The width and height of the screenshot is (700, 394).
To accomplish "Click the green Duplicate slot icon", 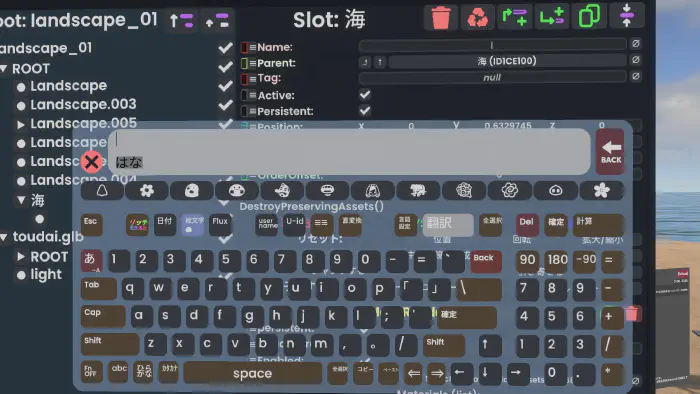I will [x=589, y=17].
